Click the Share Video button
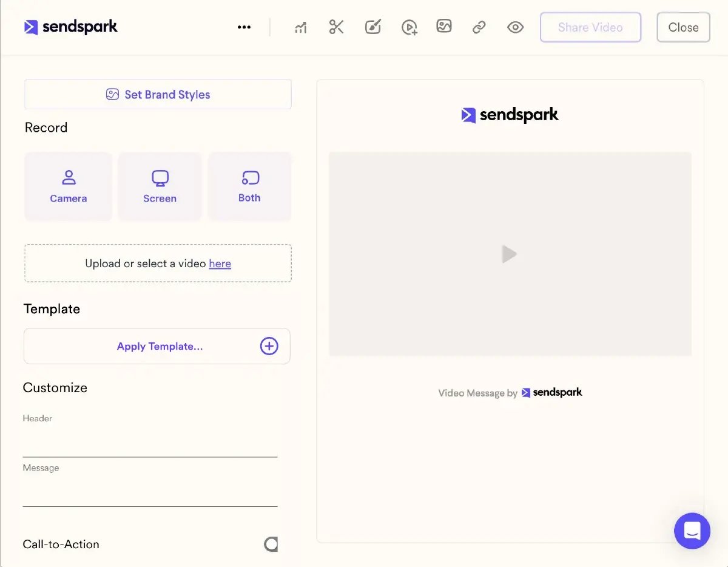 pyautogui.click(x=590, y=27)
